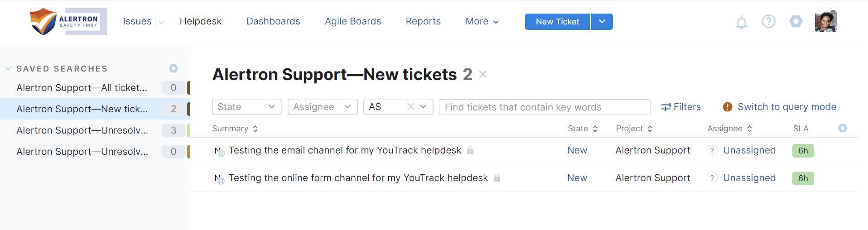Open the notifications bell

(742, 22)
